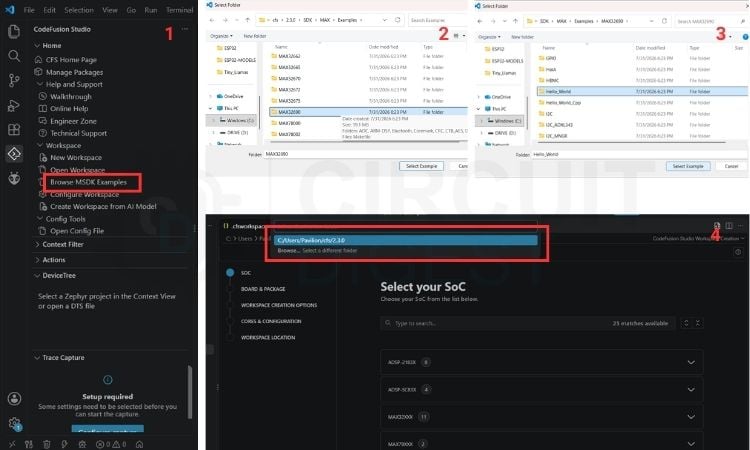
Task: Collapse the DeviceTree section
Action: [x=37, y=275]
